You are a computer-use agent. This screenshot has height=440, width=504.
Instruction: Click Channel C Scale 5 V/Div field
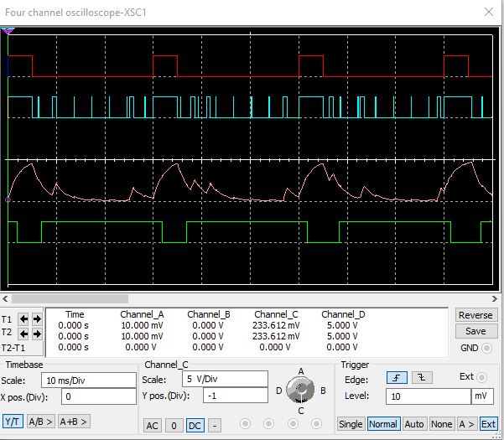(x=225, y=379)
